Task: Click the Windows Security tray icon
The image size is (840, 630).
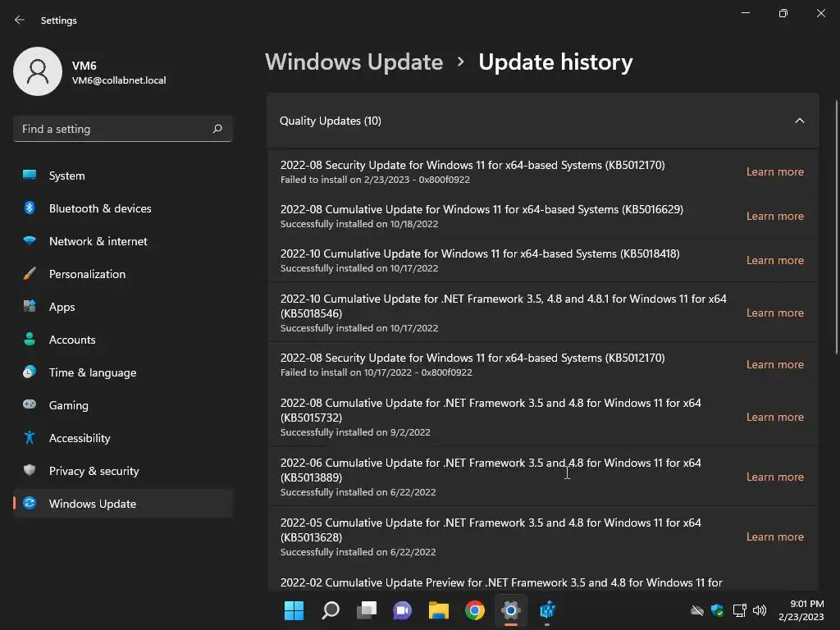Action: 717,610
